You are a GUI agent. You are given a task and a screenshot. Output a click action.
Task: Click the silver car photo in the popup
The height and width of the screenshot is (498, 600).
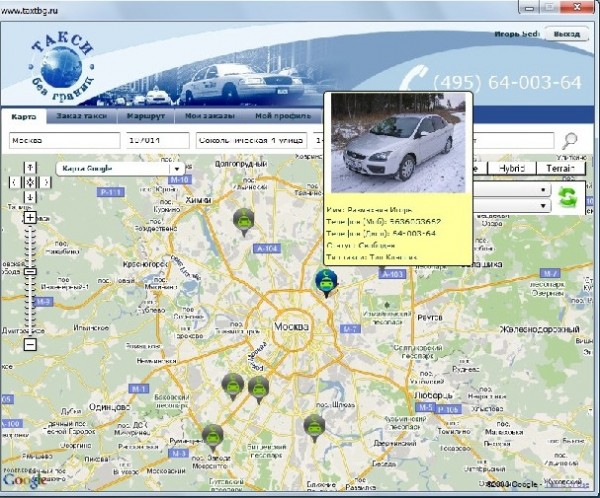(398, 143)
